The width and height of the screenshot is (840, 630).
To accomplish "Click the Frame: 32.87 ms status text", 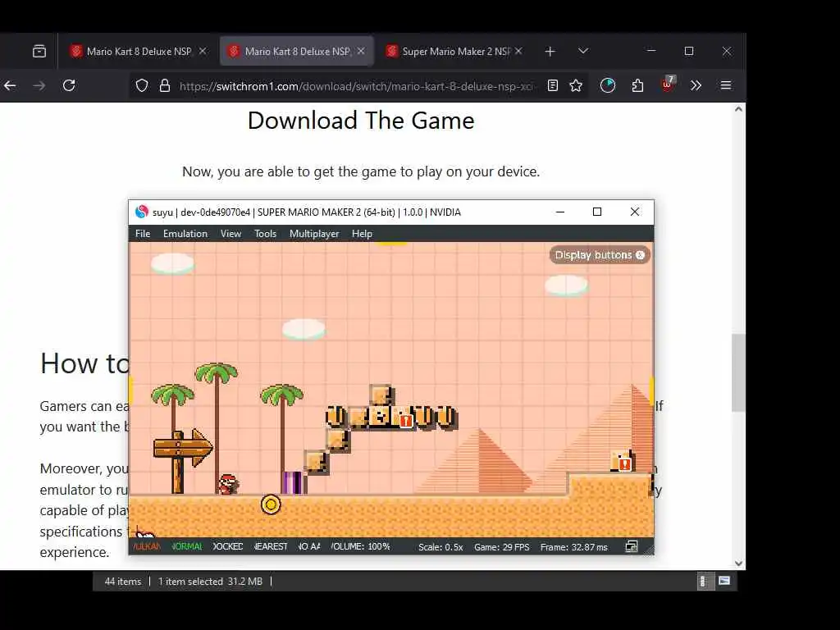I will point(573,547).
